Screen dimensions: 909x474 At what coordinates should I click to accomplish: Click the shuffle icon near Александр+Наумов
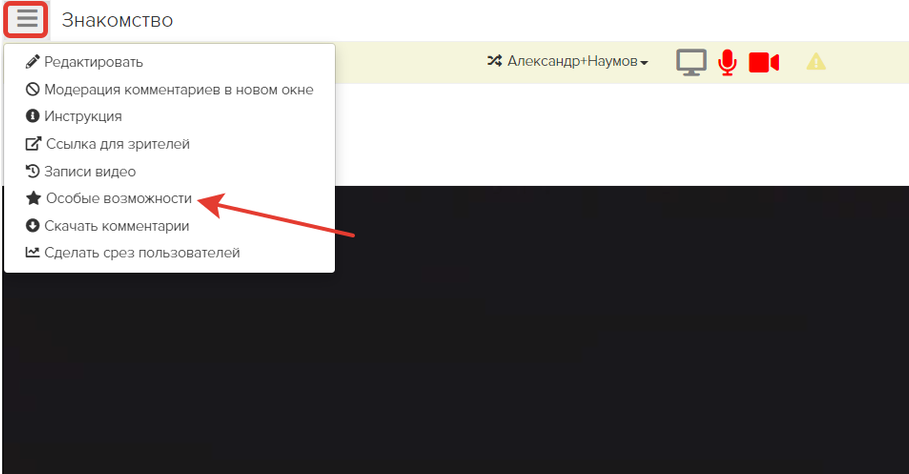[x=495, y=61]
